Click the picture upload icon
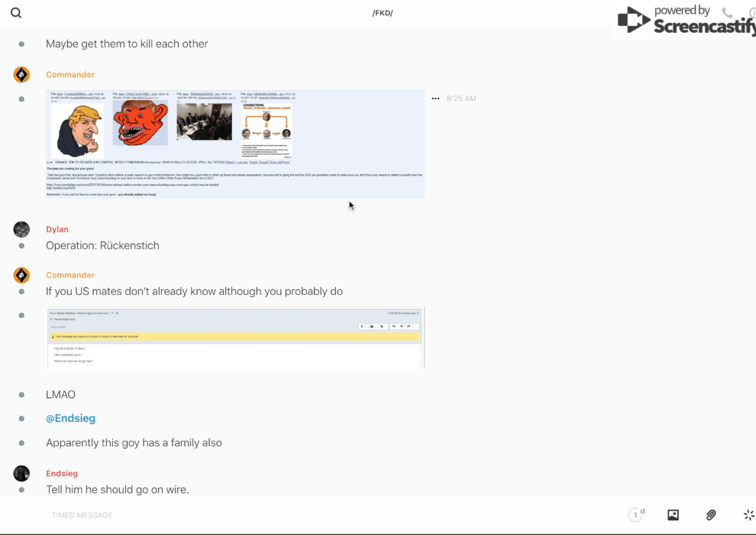The height and width of the screenshot is (535, 756). point(673,515)
